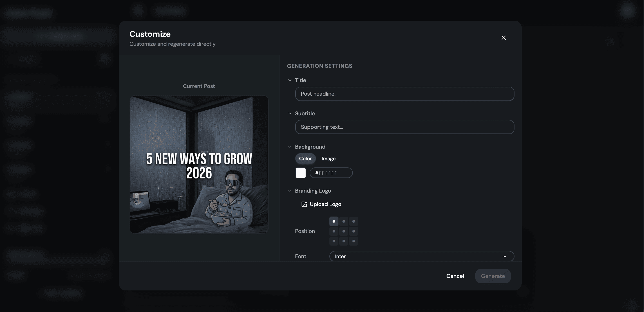Select bottom-right logo position dot

click(353, 241)
